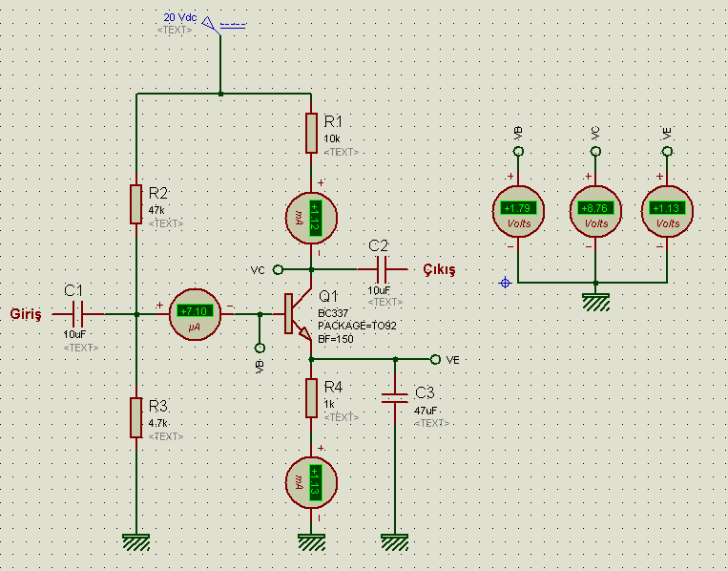The height and width of the screenshot is (571, 728).
Task: Select resistor R2 47k
Action: tap(136, 203)
